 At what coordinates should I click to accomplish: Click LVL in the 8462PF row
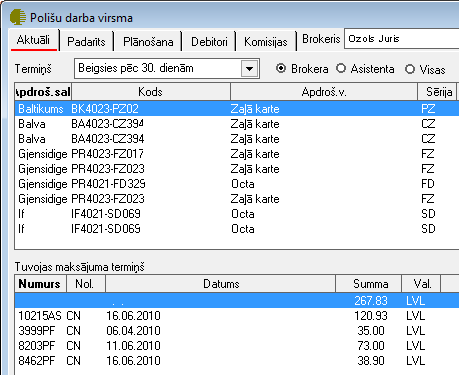pyautogui.click(x=415, y=360)
